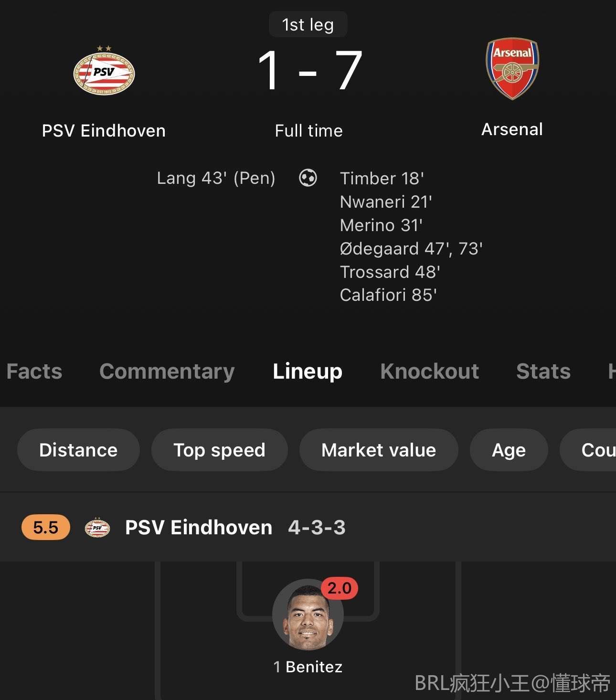This screenshot has height=700, width=616.
Task: Tap the Arsenal club crest
Action: [512, 68]
